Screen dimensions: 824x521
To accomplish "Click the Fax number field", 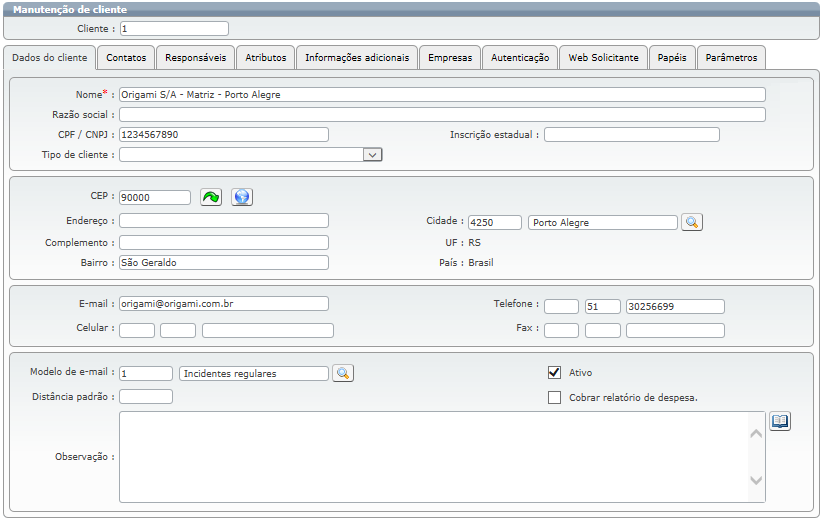I will coord(675,330).
